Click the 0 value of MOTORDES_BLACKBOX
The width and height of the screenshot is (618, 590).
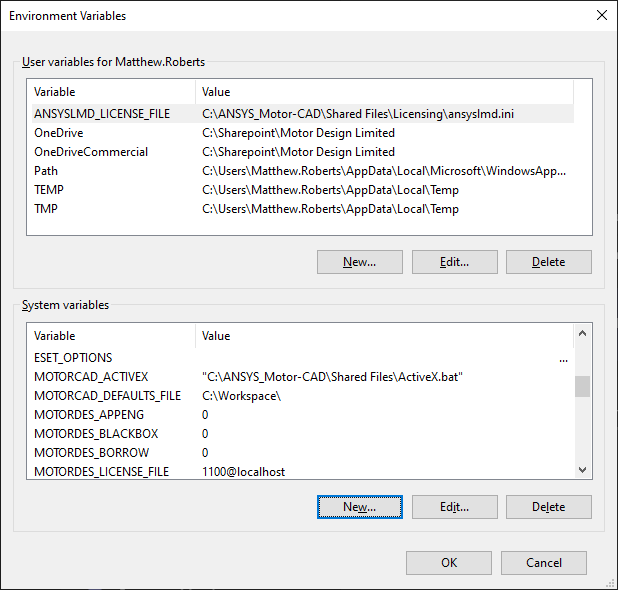click(205, 434)
